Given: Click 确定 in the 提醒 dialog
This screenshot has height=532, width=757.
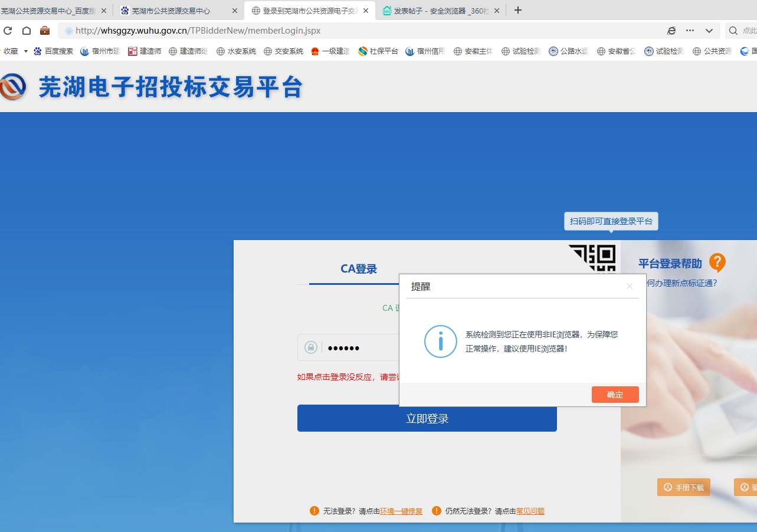Looking at the screenshot, I should [x=615, y=395].
